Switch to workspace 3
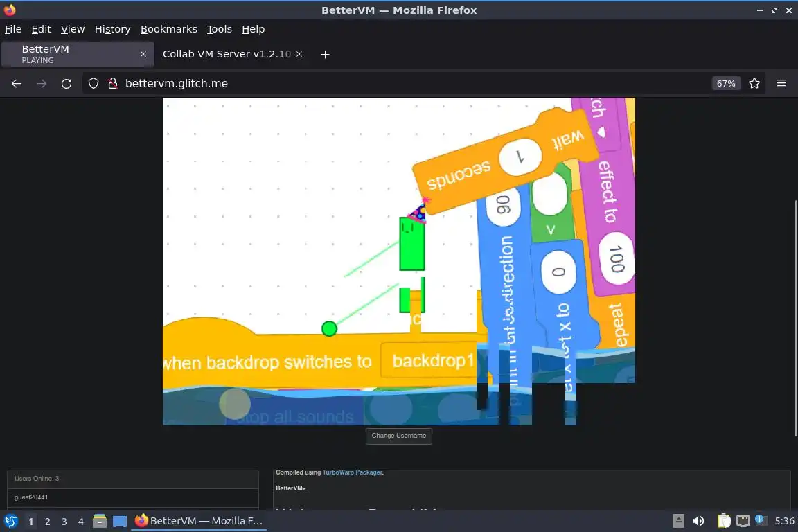798x532 pixels. point(64,522)
